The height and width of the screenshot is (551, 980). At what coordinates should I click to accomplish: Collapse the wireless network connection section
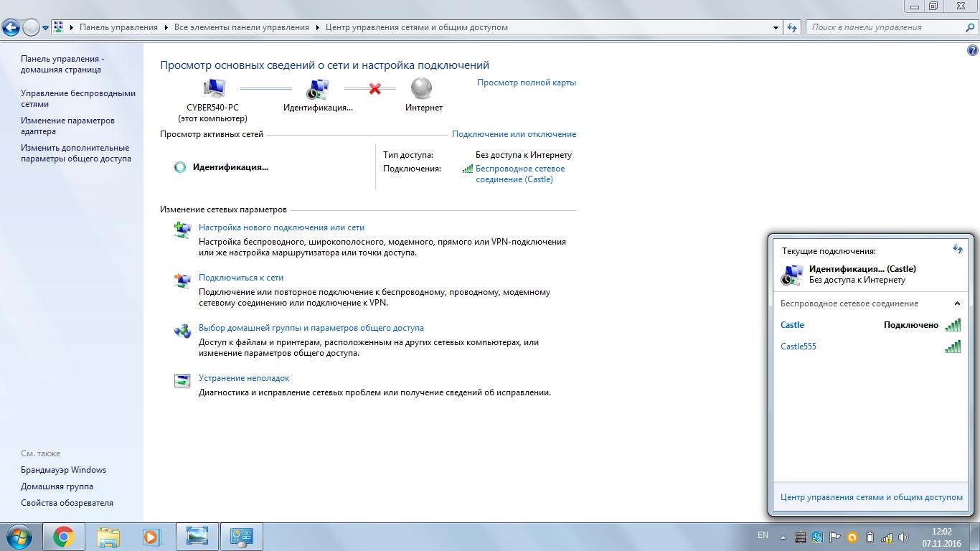click(x=957, y=303)
